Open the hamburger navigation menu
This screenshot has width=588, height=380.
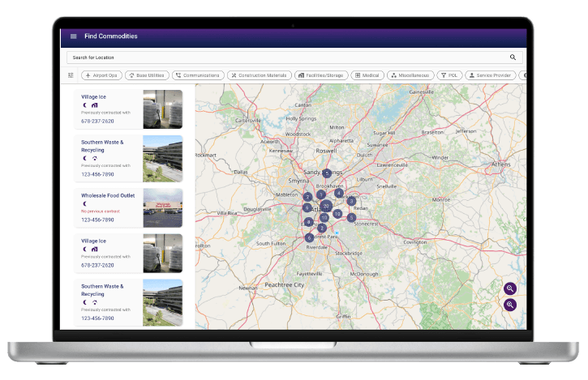point(74,36)
